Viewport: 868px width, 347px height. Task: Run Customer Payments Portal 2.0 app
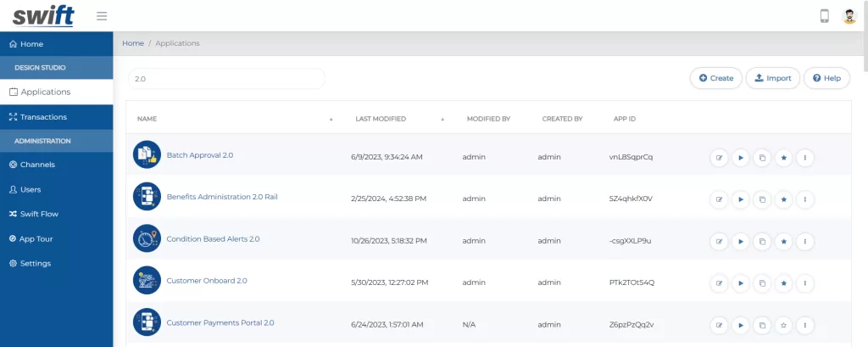pos(741,326)
